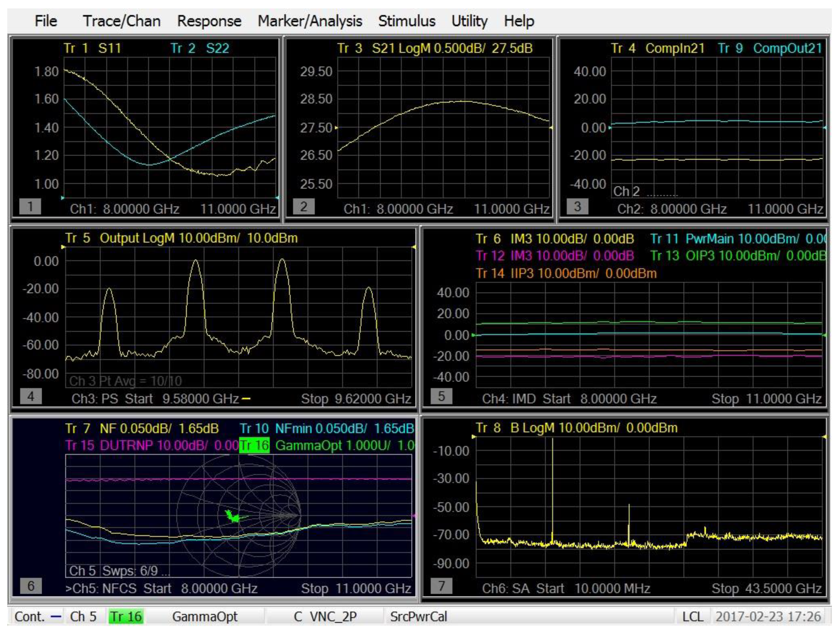
Task: Select the Tr 1 S11 trace label
Action: pyautogui.click(x=92, y=48)
